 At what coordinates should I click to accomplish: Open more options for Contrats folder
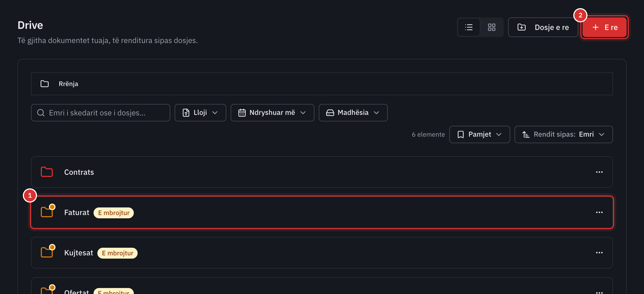click(599, 172)
